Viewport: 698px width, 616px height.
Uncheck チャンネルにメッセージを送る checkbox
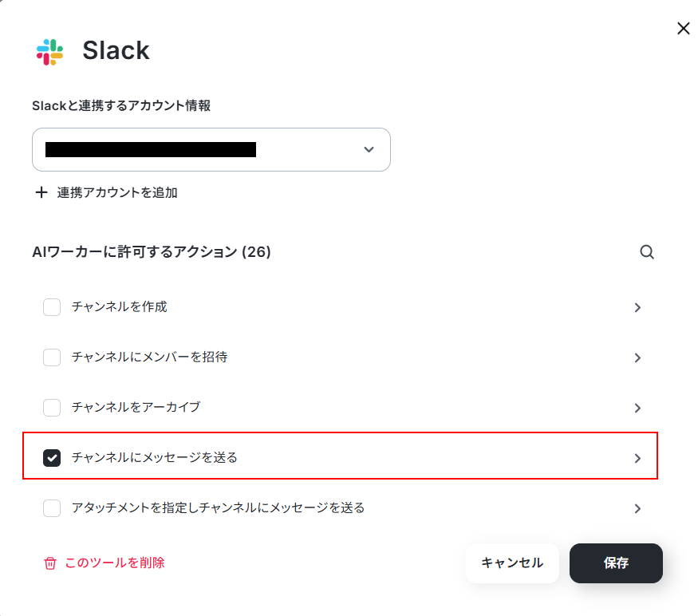(x=52, y=458)
